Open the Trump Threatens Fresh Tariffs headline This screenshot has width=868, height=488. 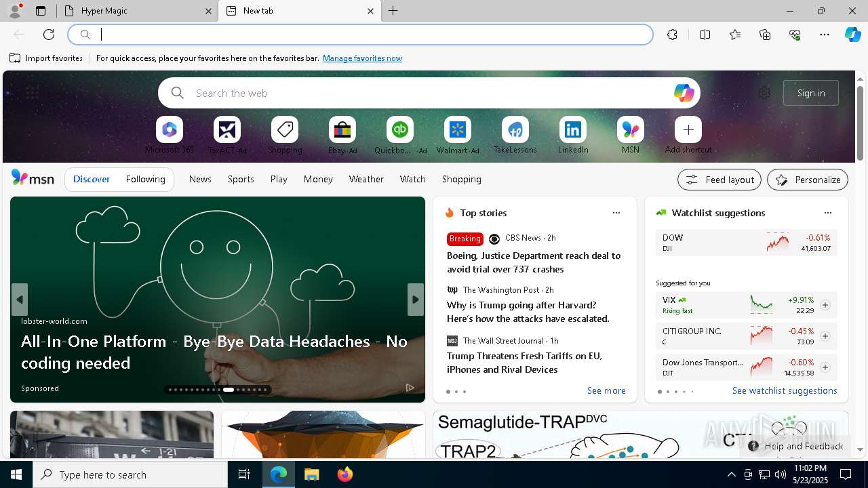[524, 363]
